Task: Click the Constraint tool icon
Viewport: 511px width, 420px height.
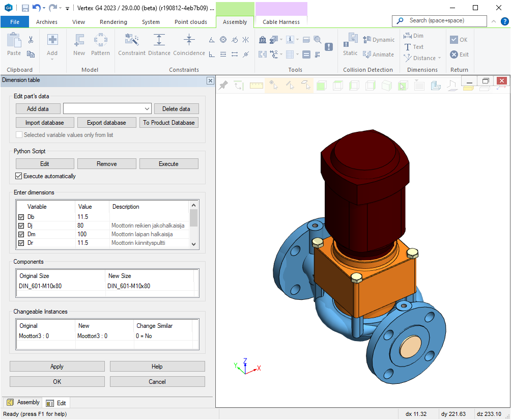Action: pos(132,41)
